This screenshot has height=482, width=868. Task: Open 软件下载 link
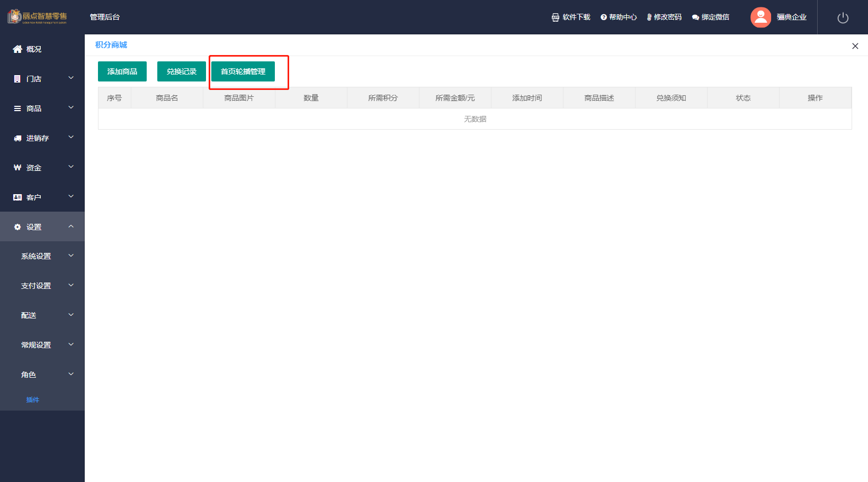(x=577, y=17)
